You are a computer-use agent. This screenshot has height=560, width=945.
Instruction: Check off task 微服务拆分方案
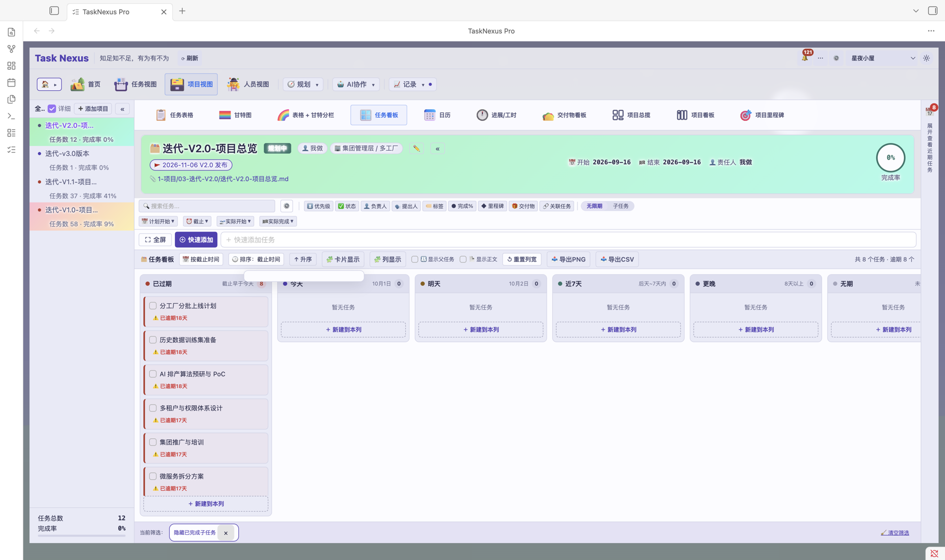pyautogui.click(x=153, y=476)
